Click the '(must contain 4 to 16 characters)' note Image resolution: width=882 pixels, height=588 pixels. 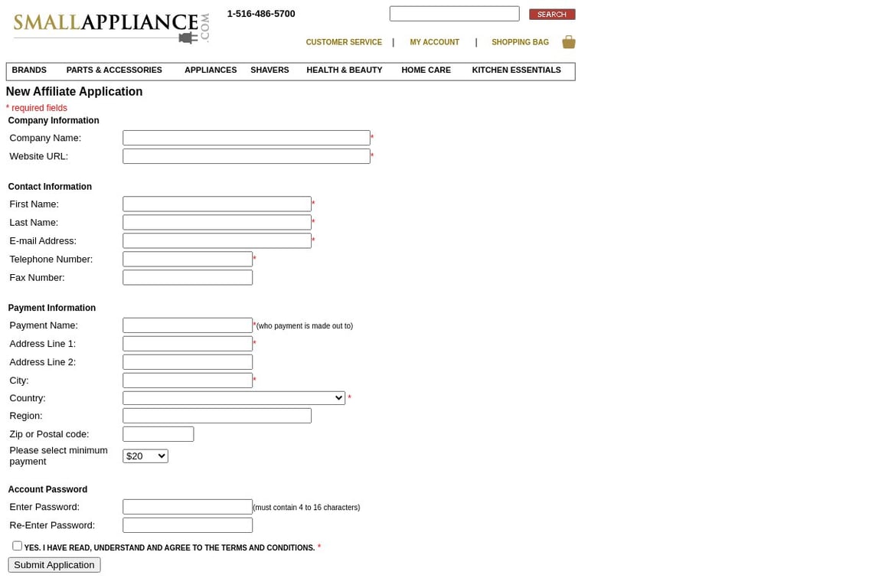[x=306, y=508]
